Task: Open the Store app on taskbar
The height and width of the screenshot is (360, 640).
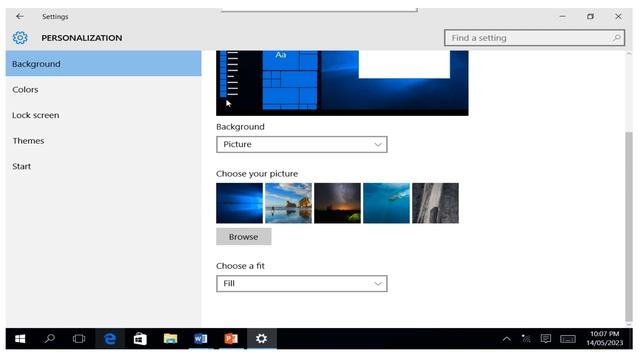Action: pos(140,339)
